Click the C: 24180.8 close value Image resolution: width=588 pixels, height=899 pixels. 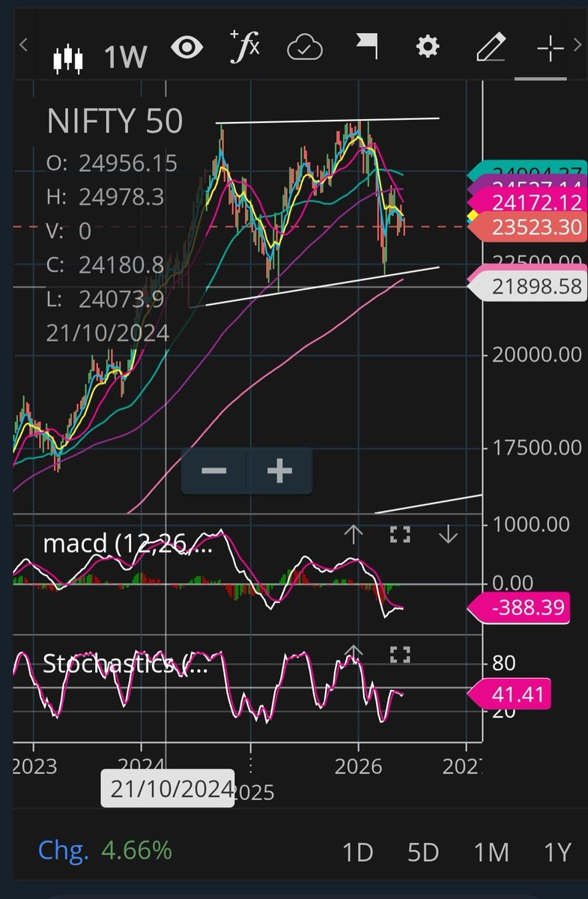click(105, 264)
